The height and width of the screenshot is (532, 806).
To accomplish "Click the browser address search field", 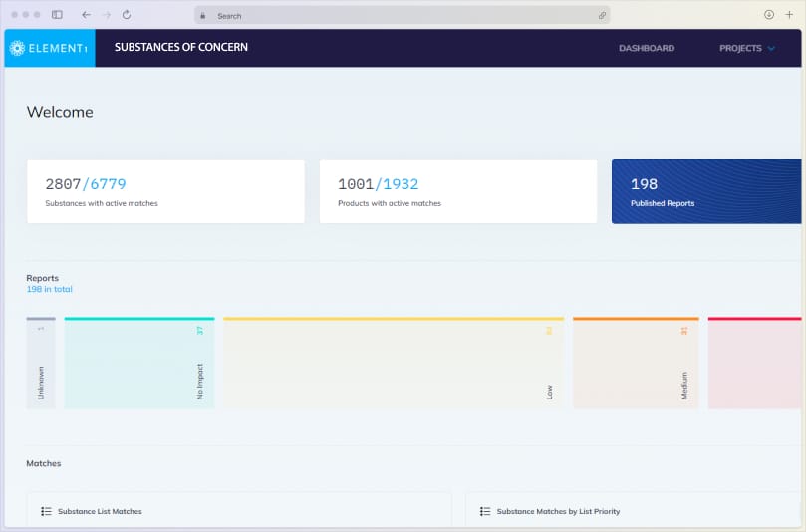I will point(399,16).
